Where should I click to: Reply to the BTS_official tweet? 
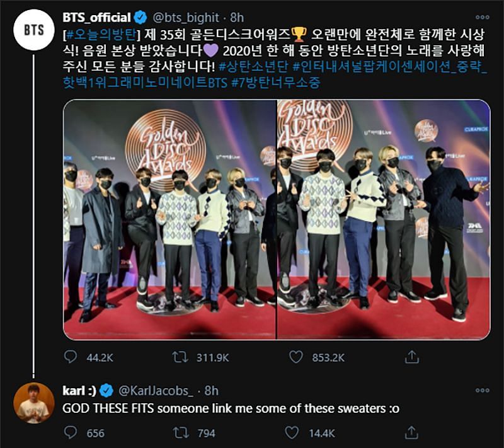(x=71, y=357)
